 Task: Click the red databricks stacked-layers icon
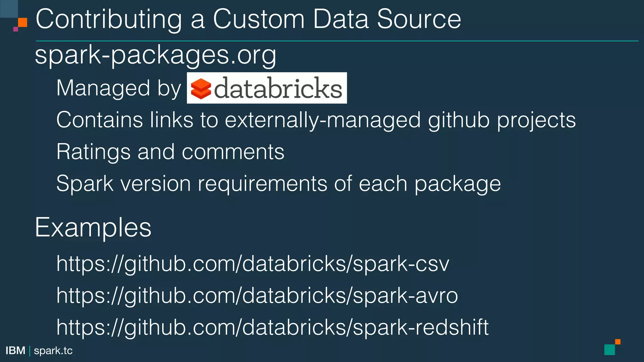pos(201,89)
